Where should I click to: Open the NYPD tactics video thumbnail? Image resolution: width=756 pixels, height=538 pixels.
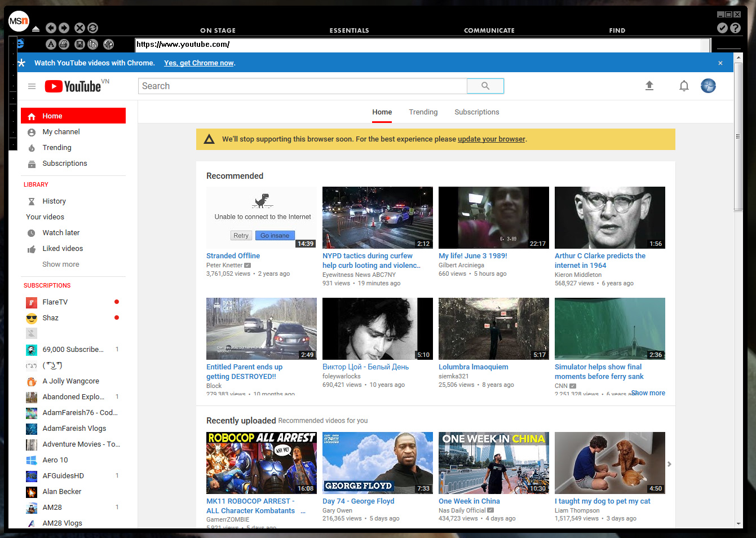(x=378, y=218)
